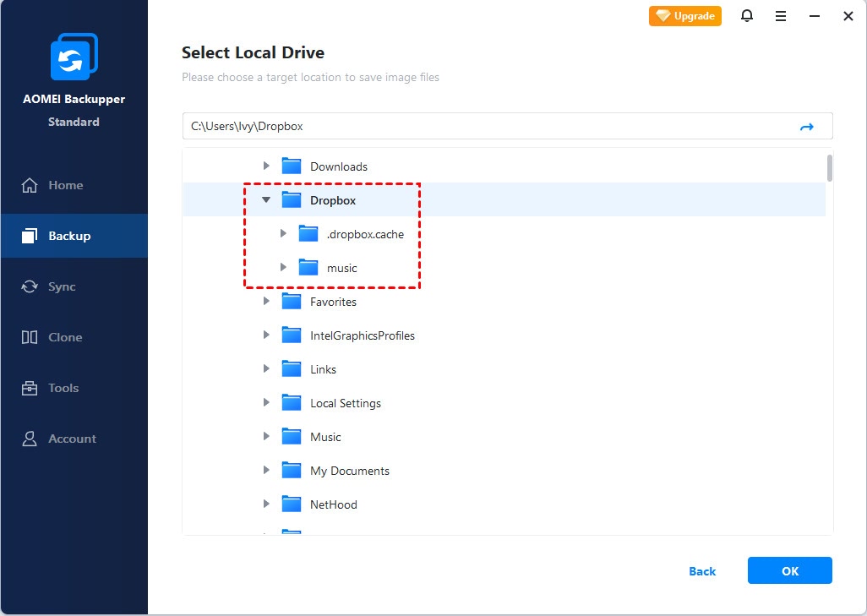Expand the NetHood folder
The image size is (867, 616).
click(x=266, y=504)
